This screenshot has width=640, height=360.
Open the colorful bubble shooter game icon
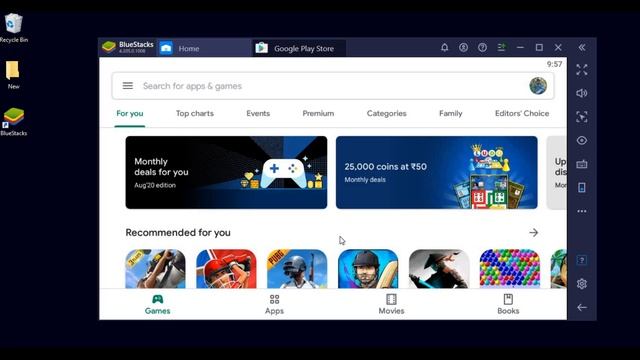(510, 269)
